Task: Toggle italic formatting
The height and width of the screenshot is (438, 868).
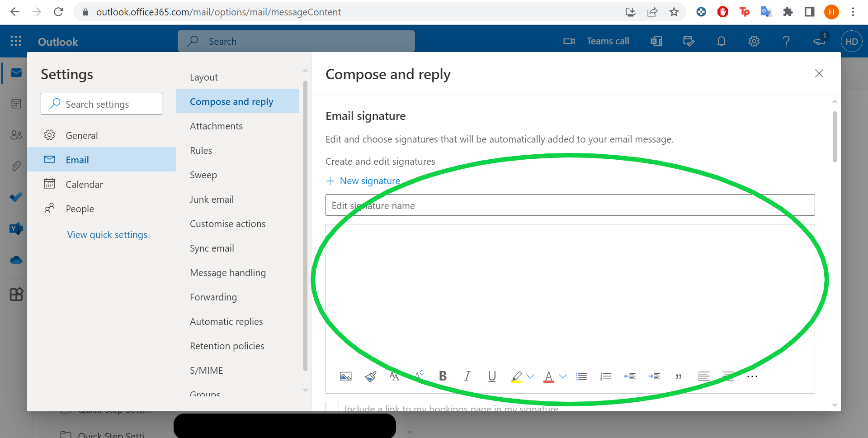Action: [467, 376]
